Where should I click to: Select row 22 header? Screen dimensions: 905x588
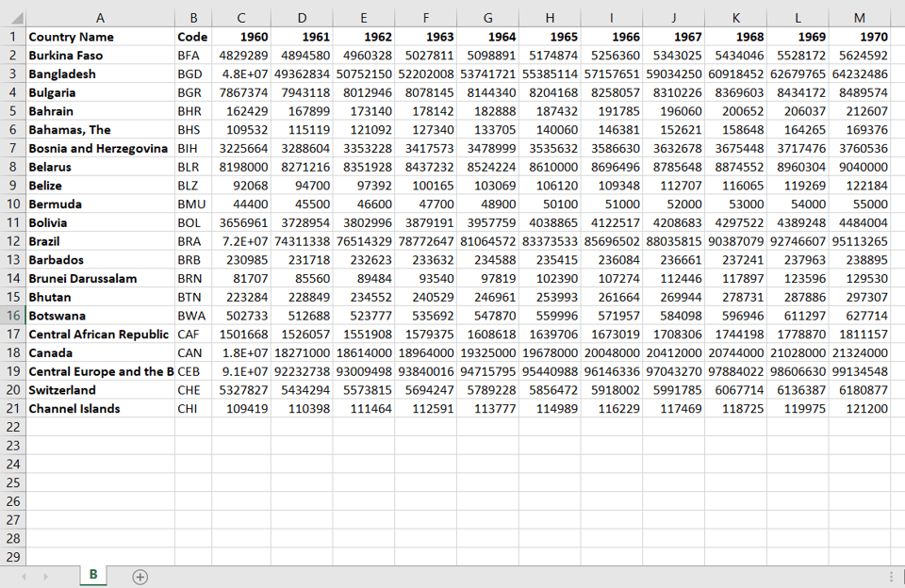(x=12, y=427)
